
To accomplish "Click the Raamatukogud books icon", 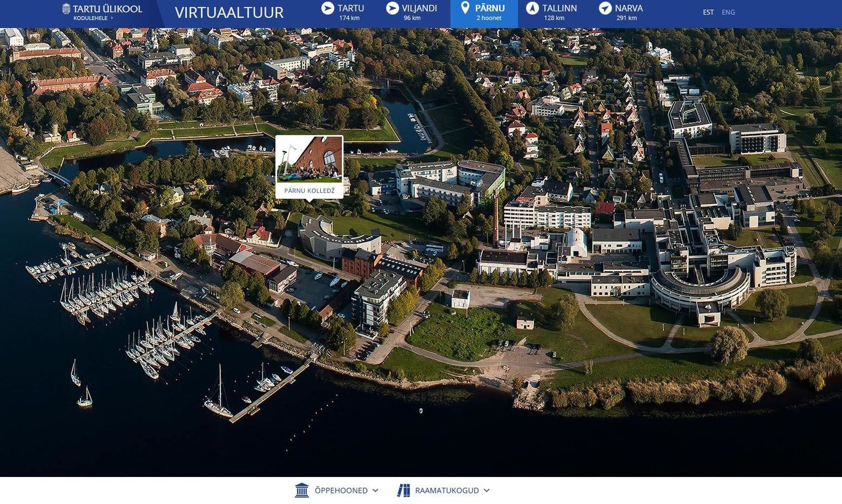I will click(403, 490).
